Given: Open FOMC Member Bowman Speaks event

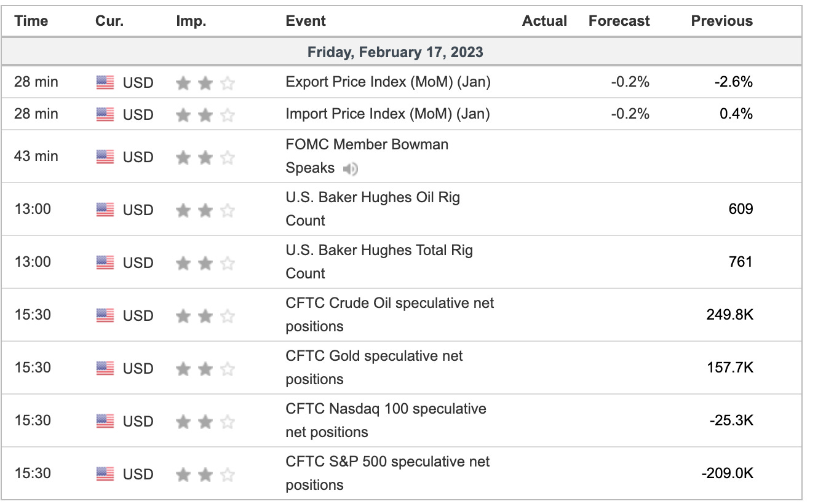Looking at the screenshot, I should click(x=367, y=156).
